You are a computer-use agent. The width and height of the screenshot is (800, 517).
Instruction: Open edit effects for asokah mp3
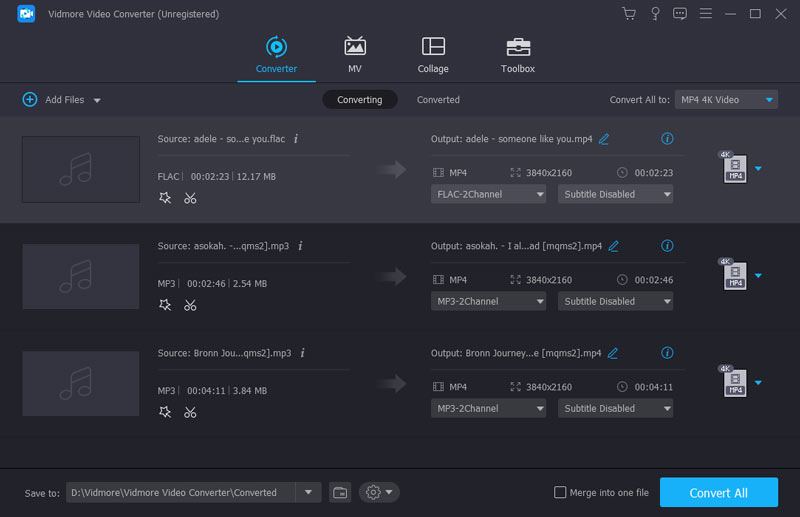pos(165,305)
